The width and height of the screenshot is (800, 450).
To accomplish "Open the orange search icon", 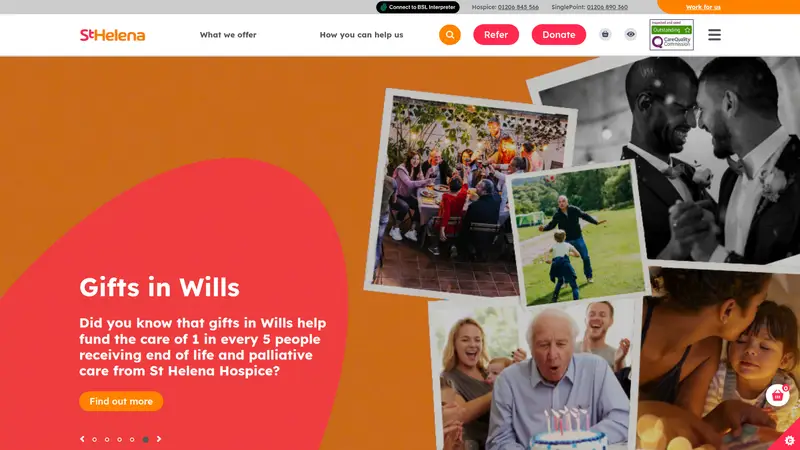I will coord(449,35).
